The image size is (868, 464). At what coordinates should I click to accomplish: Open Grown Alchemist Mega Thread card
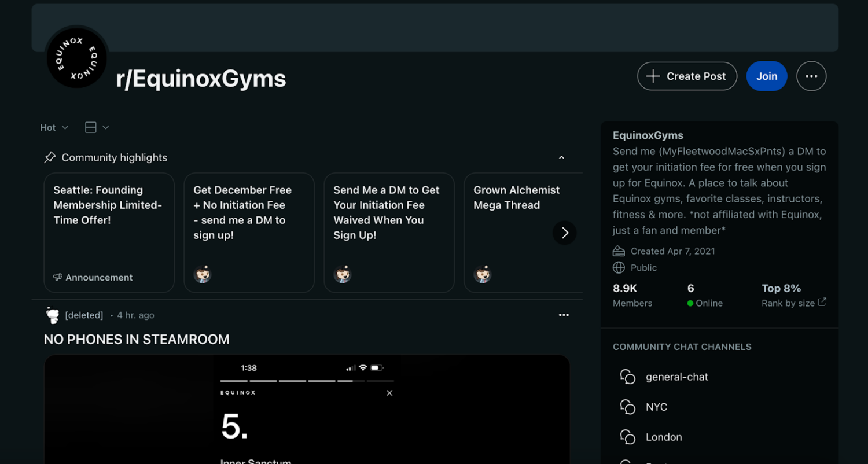(523, 233)
